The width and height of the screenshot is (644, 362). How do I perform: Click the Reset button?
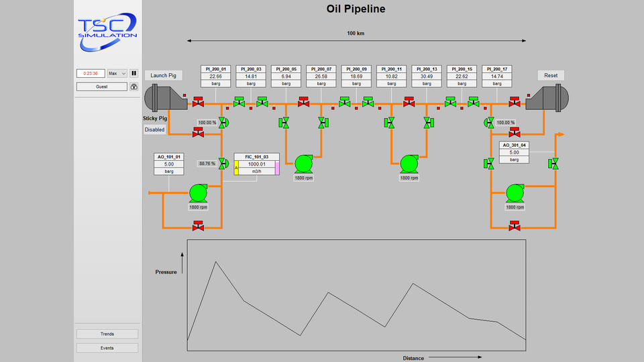tap(551, 75)
